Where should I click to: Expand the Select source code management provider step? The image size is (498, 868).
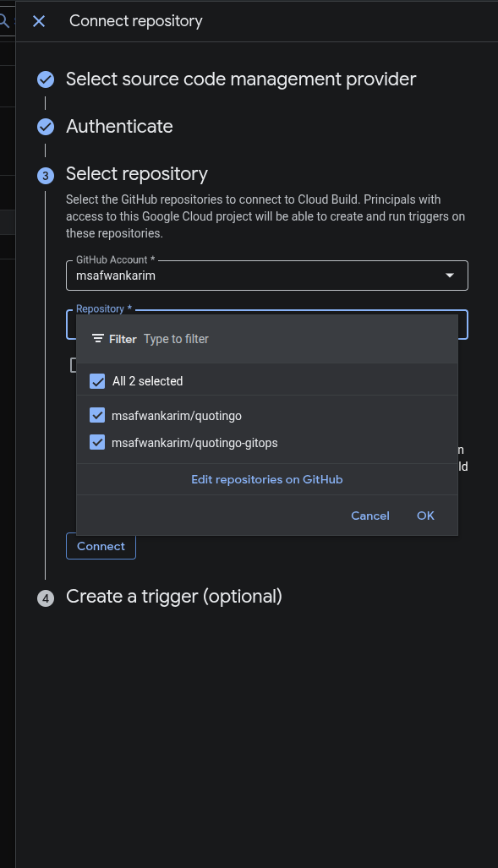tap(241, 79)
